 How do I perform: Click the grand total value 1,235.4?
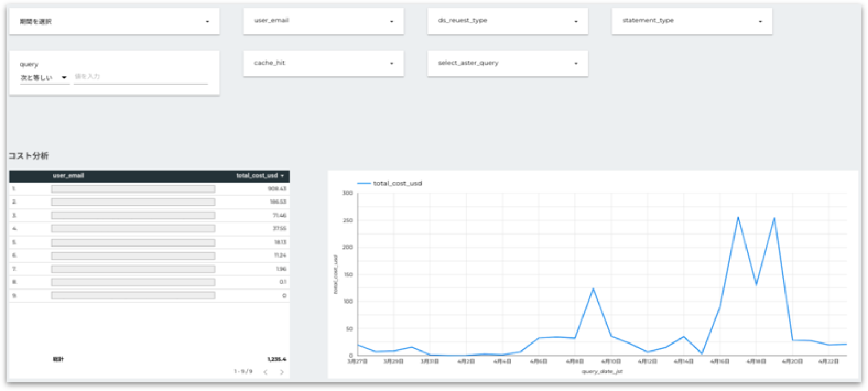point(277,359)
